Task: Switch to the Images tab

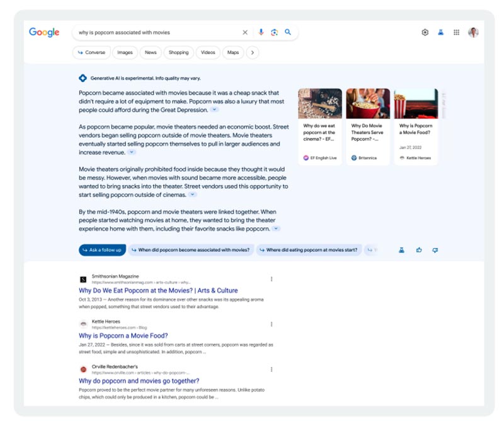Action: point(125,53)
